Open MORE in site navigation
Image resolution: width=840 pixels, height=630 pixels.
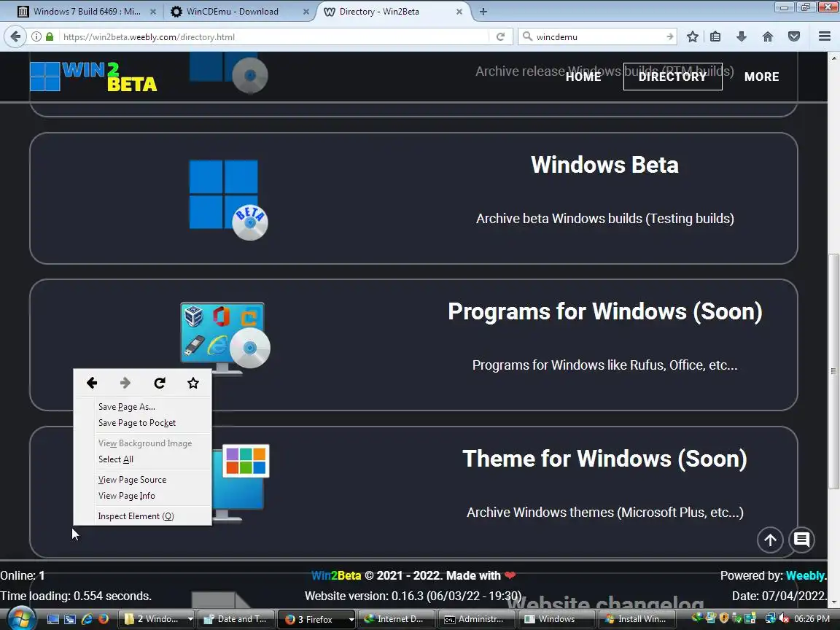[x=761, y=77]
